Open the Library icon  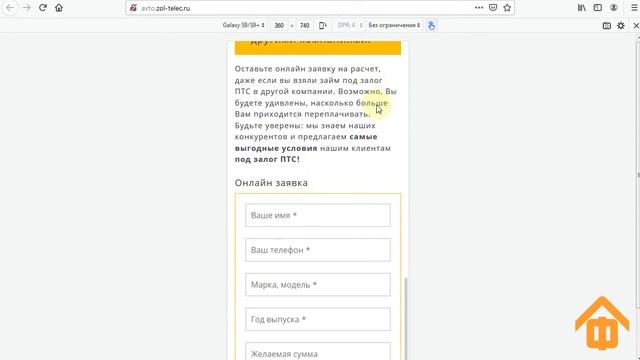click(x=582, y=8)
